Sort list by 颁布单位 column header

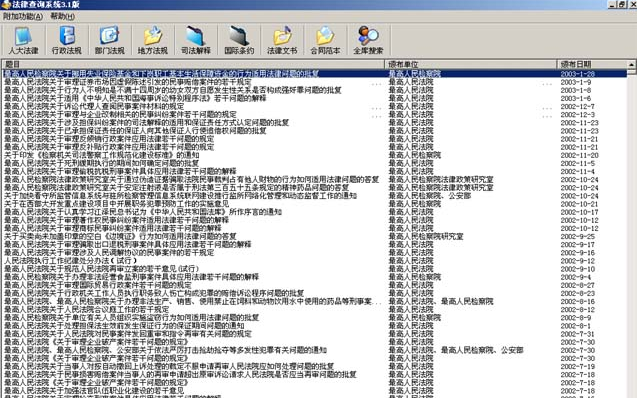(470, 64)
